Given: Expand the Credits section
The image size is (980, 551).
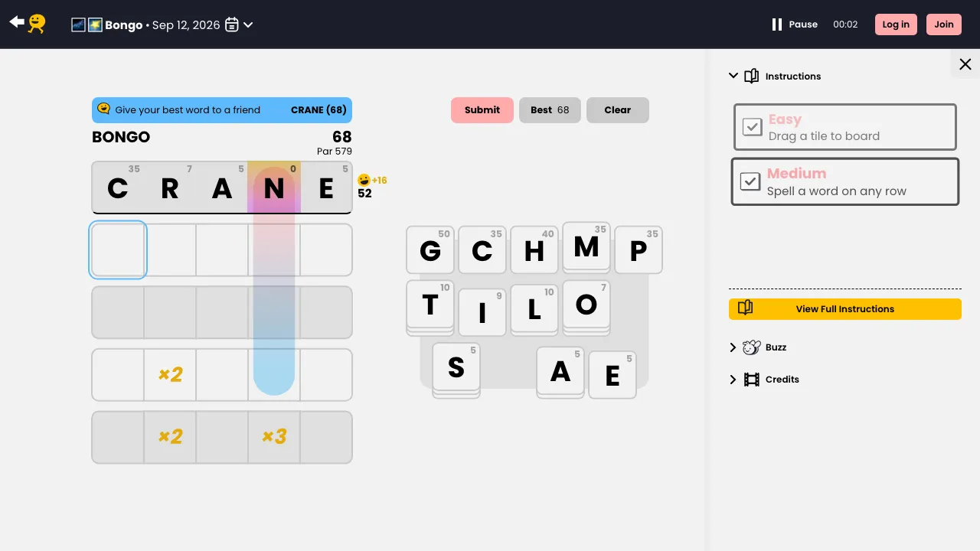Looking at the screenshot, I should [x=733, y=380].
